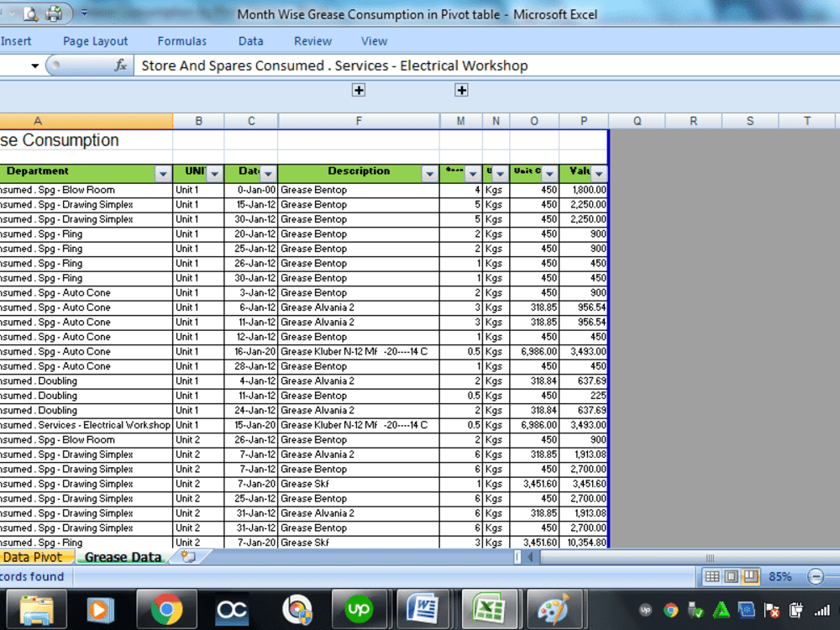
Task: Open Google Chrome from the taskbar
Action: 166,610
